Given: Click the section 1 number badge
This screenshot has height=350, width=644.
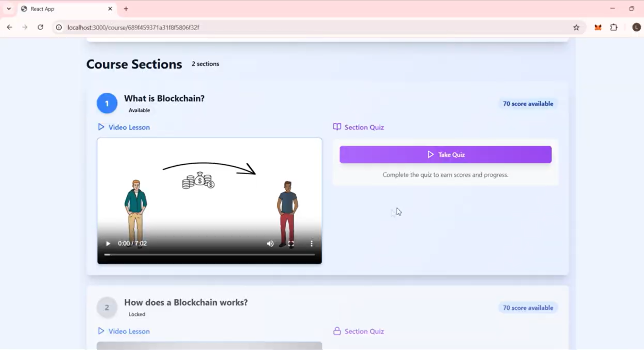Looking at the screenshot, I should pyautogui.click(x=107, y=103).
